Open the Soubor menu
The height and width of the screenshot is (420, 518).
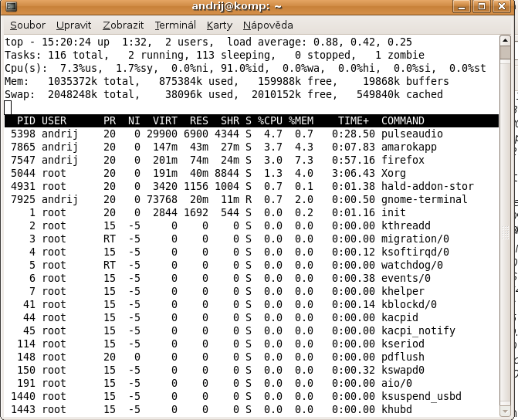(x=28, y=25)
